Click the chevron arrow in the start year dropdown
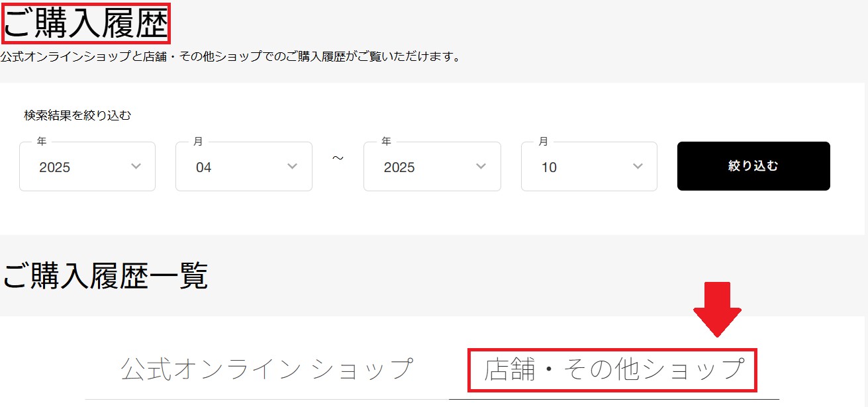This screenshot has width=868, height=407. pos(136,166)
